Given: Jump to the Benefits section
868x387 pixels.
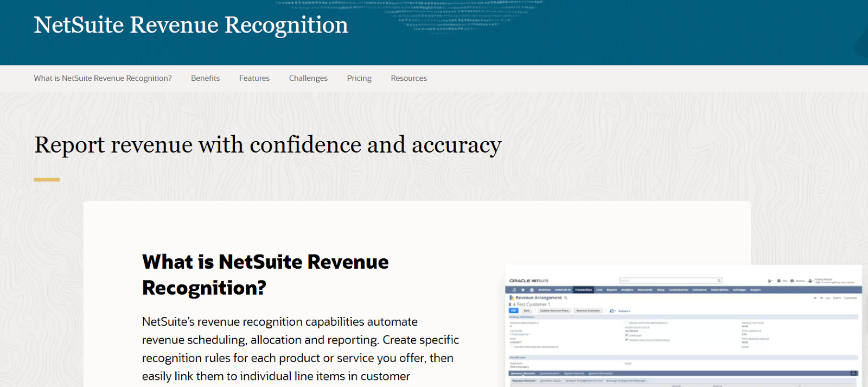Looking at the screenshot, I should coord(205,78).
